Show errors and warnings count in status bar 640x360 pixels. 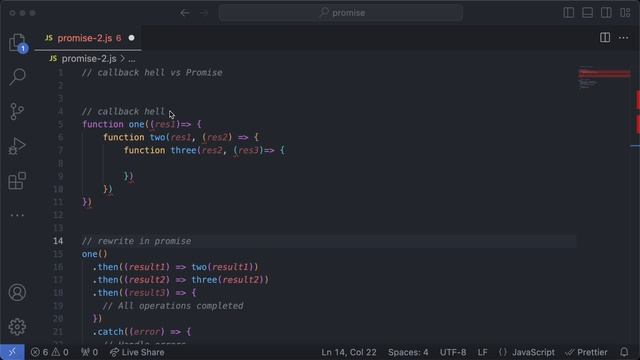(50, 352)
